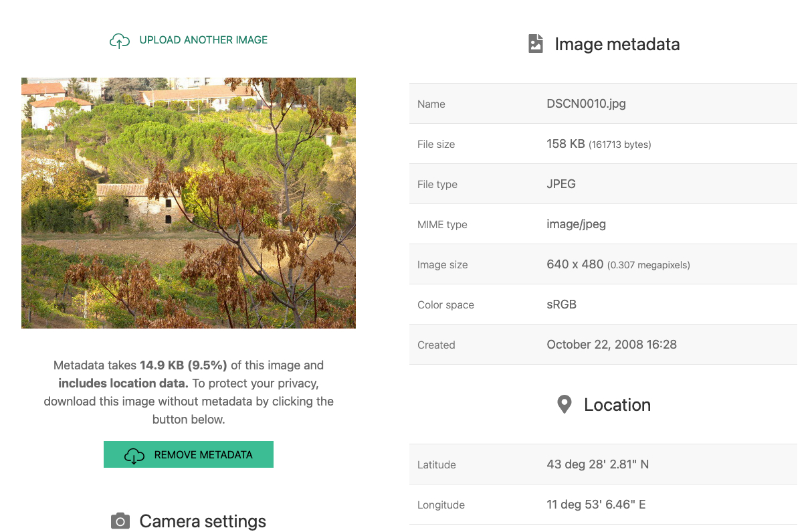Click the map pin icon beside Location
Screen dimensions: 812x532
(x=565, y=404)
